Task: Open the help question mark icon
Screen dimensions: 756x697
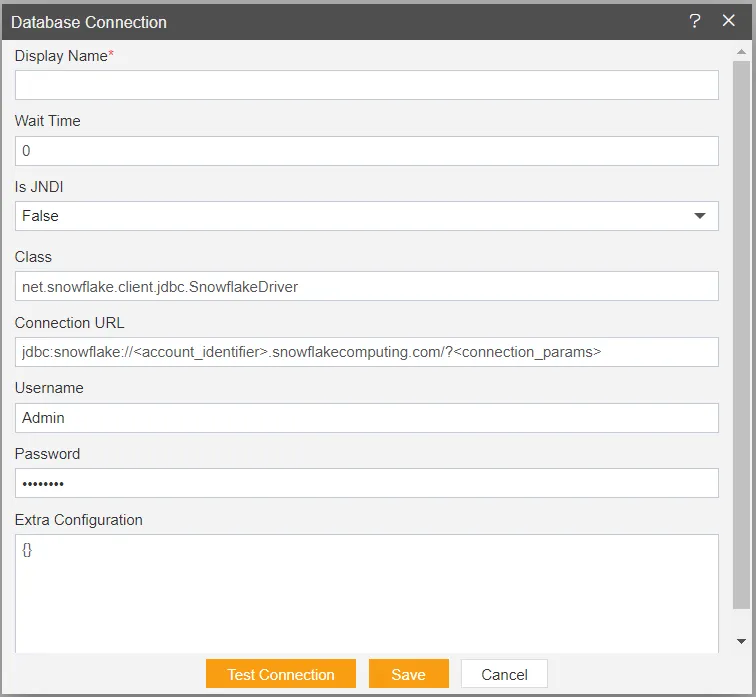Action: tap(694, 21)
